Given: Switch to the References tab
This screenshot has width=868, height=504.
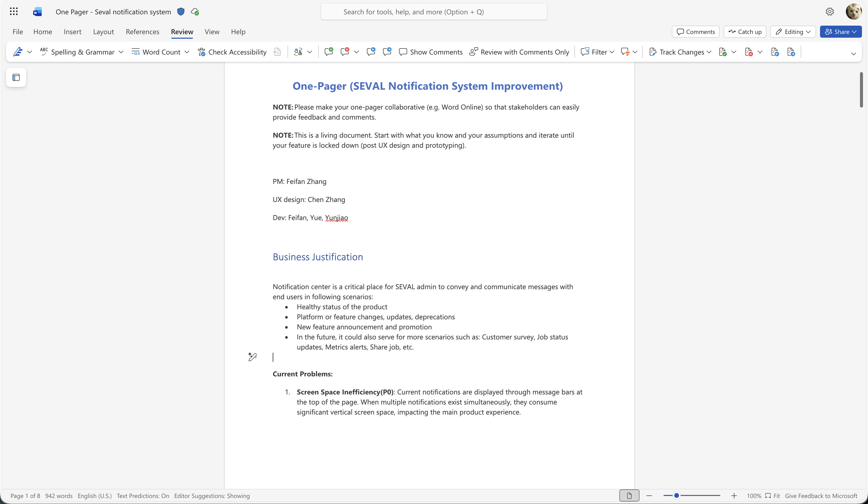Looking at the screenshot, I should pyautogui.click(x=142, y=32).
